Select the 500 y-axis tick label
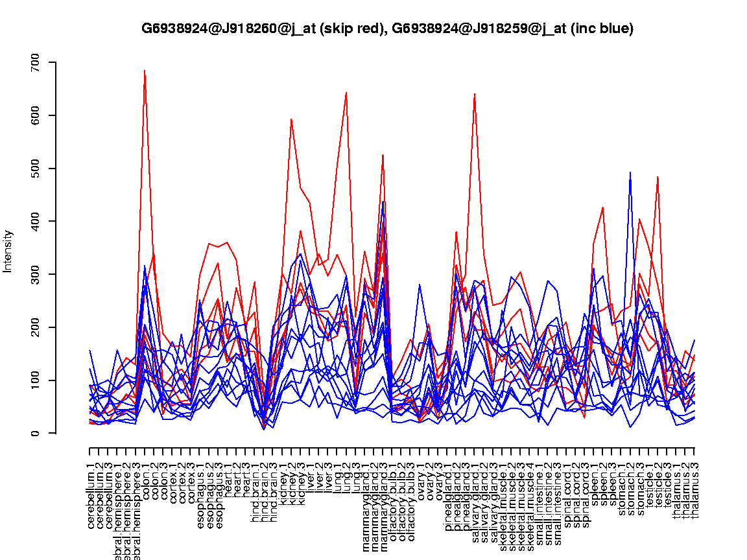This screenshot has height=560, width=747. [x=36, y=169]
